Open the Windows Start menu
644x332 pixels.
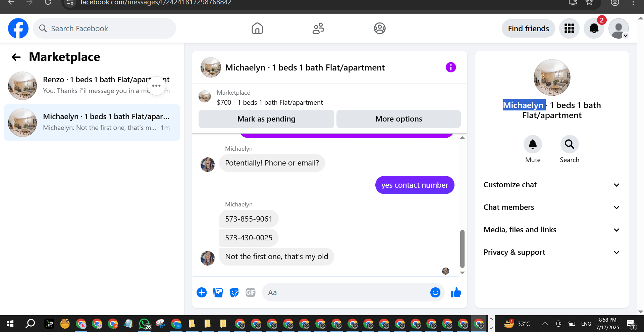pos(10,324)
